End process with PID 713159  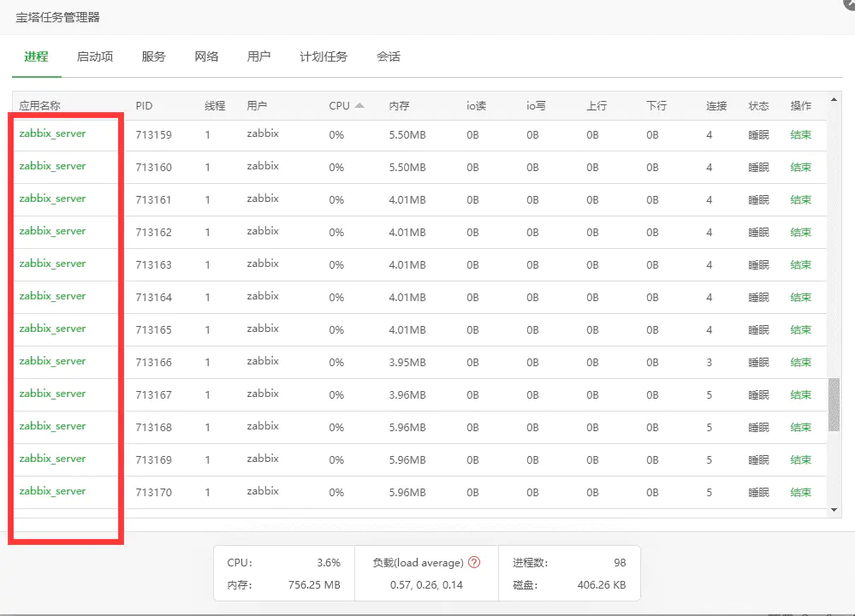pyautogui.click(x=800, y=134)
